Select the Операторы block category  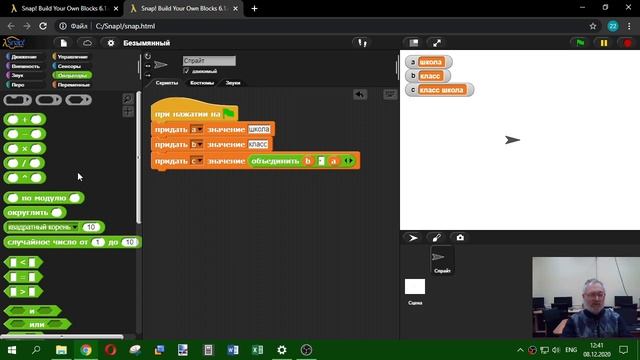coord(71,75)
